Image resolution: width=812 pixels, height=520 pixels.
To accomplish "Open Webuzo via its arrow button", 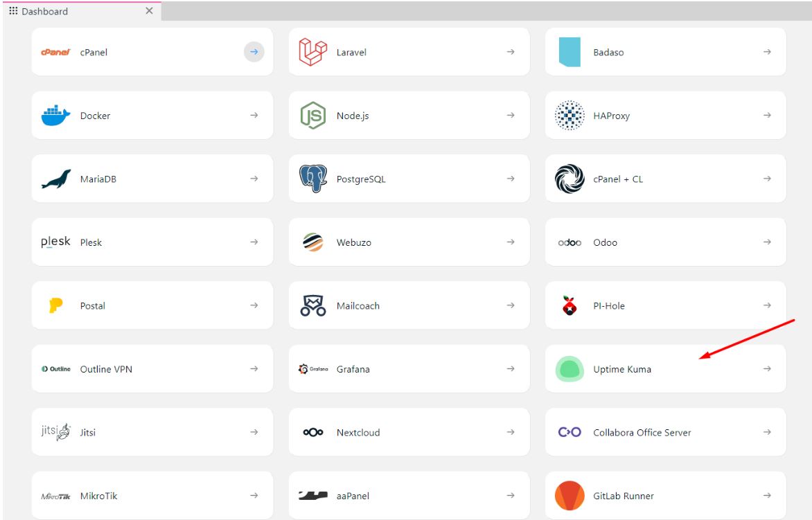I will click(x=509, y=242).
